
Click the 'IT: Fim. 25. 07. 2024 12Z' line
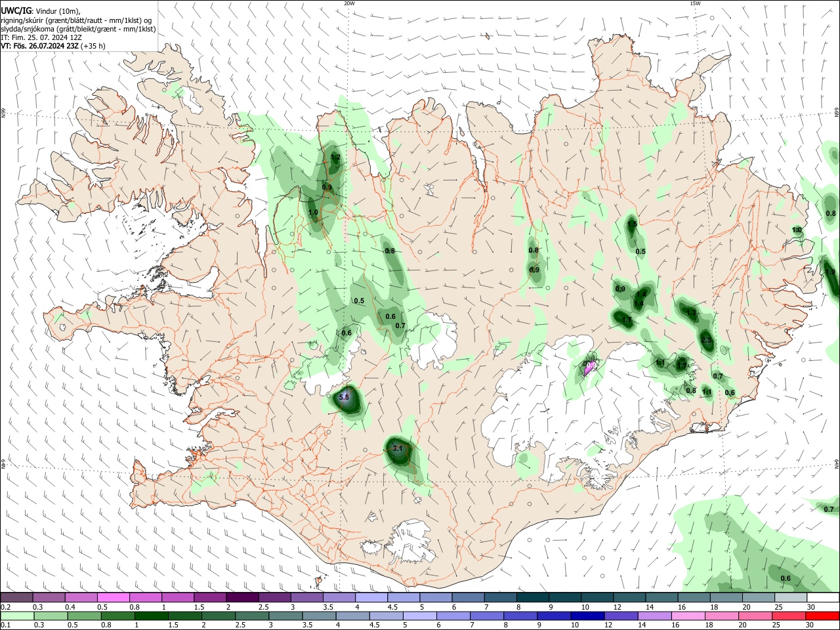[41, 37]
